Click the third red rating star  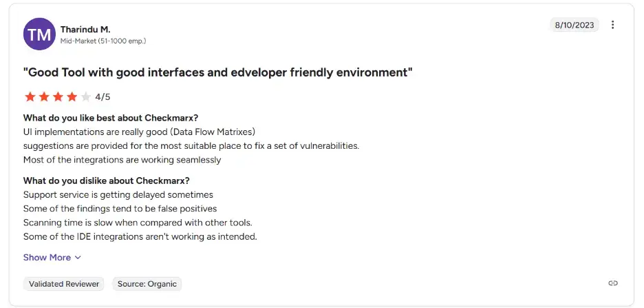click(x=58, y=96)
